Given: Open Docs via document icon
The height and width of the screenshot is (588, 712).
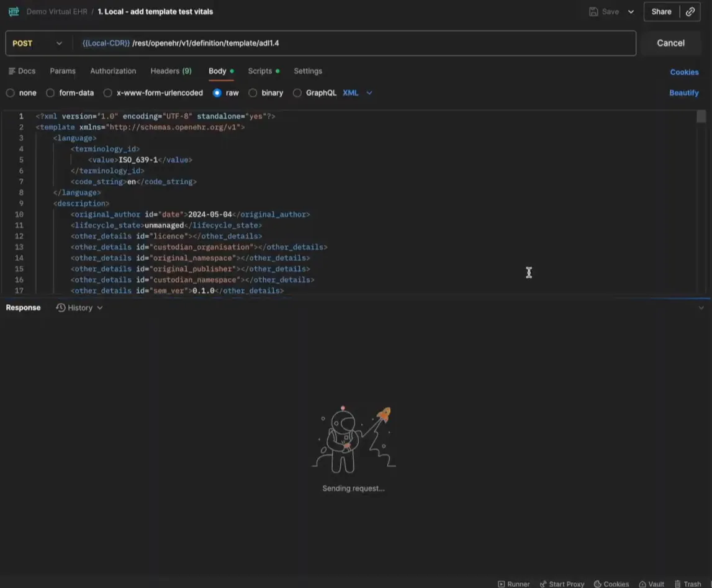Looking at the screenshot, I should point(12,71).
